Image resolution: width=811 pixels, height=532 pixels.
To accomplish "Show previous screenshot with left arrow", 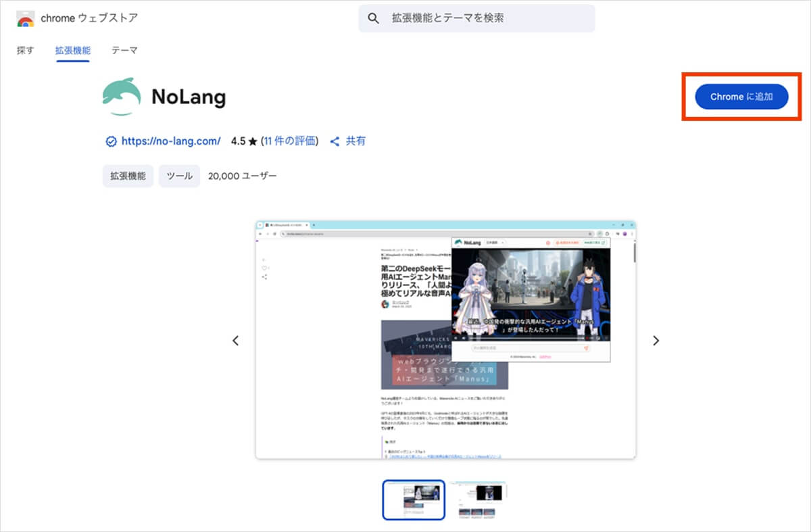I will point(236,341).
